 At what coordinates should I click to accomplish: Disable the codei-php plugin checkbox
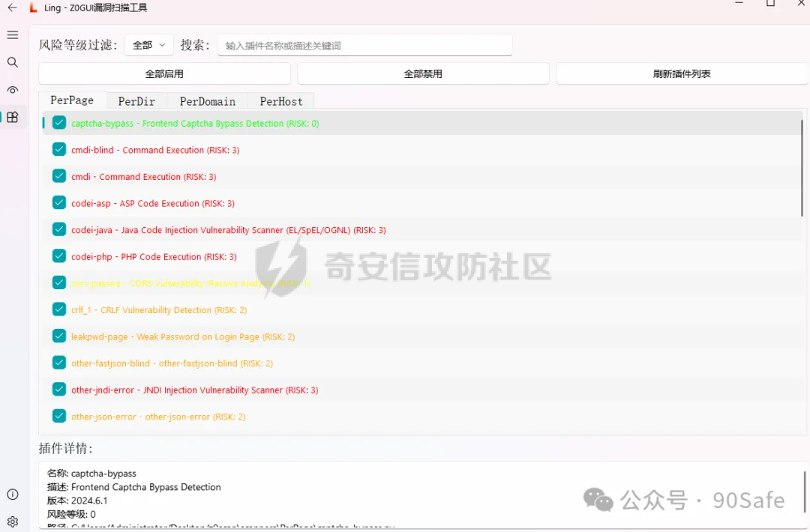point(59,256)
